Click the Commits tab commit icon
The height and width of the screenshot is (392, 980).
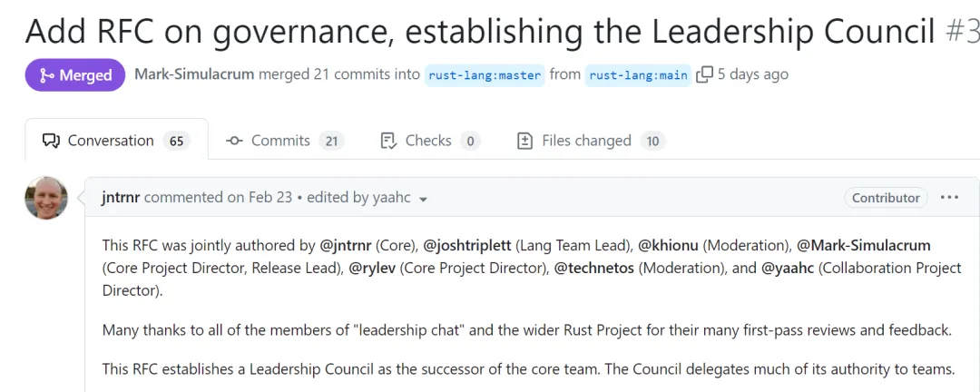tap(234, 141)
